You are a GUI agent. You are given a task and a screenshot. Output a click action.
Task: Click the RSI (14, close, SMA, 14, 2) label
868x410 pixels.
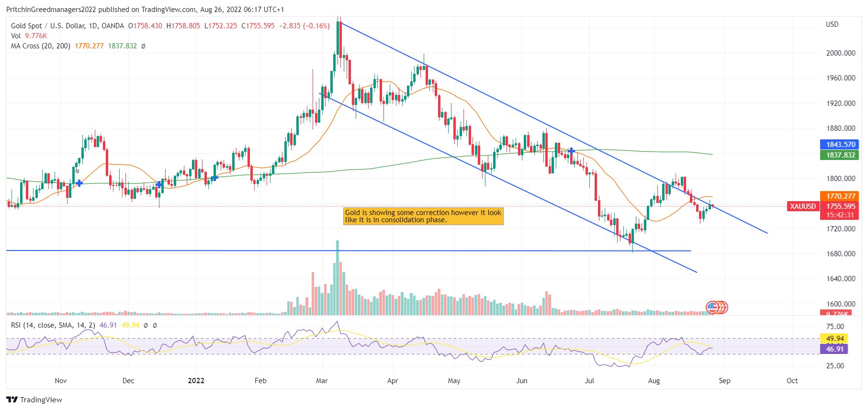53,325
